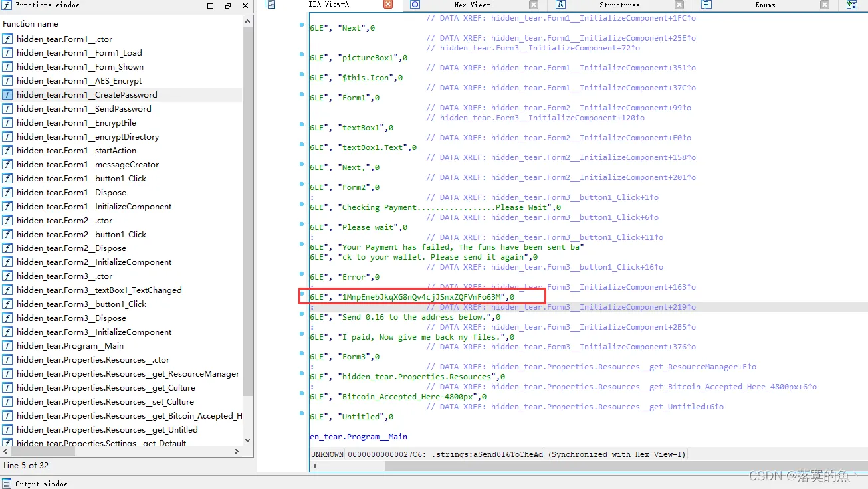This screenshot has width=868, height=489.
Task: Select hidden_tear.Form1__SendPassword function
Action: point(84,108)
